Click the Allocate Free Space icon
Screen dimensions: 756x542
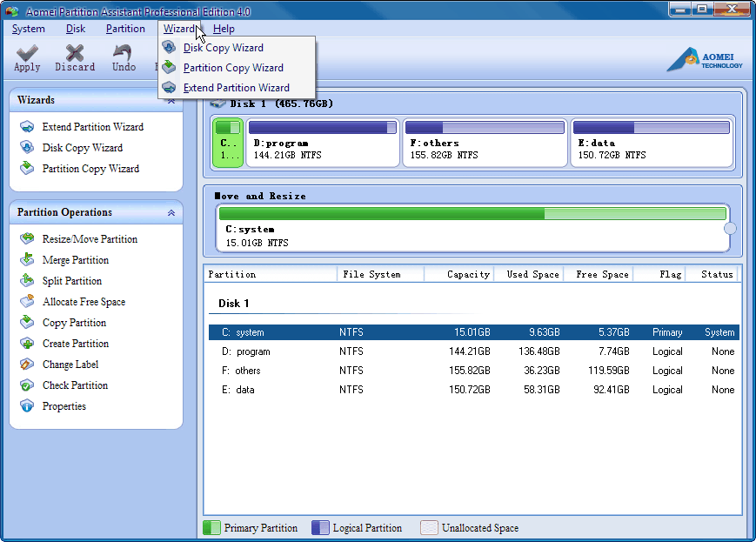27,302
